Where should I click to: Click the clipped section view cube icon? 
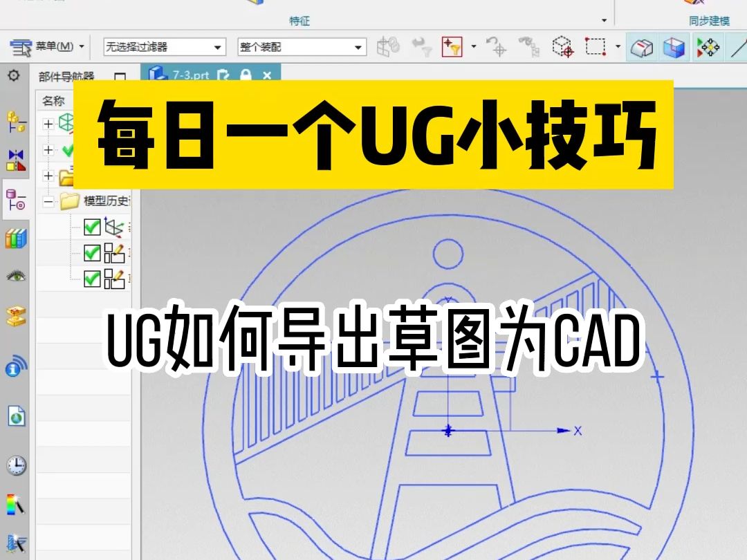pyautogui.click(x=674, y=48)
